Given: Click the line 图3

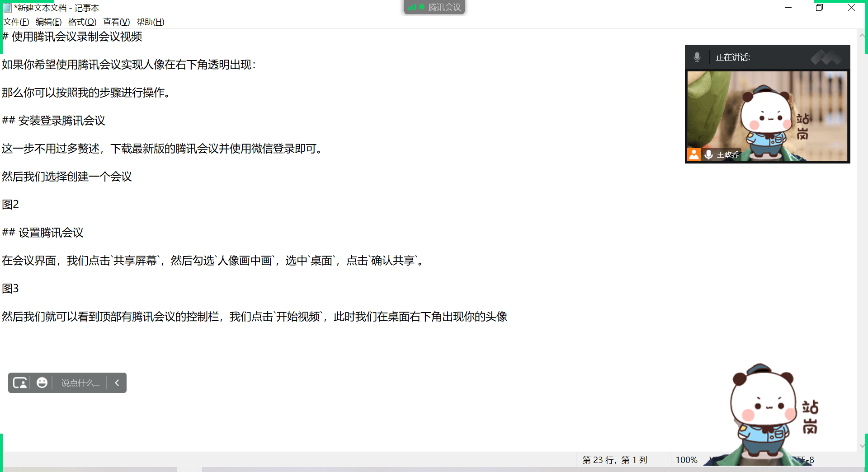Looking at the screenshot, I should coord(10,289).
